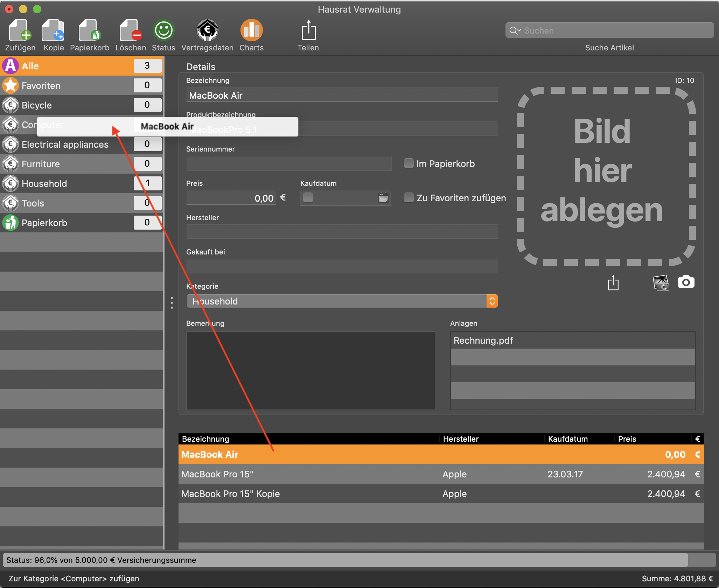Click the Seriennummer input field
This screenshot has width=719, height=588.
point(289,163)
